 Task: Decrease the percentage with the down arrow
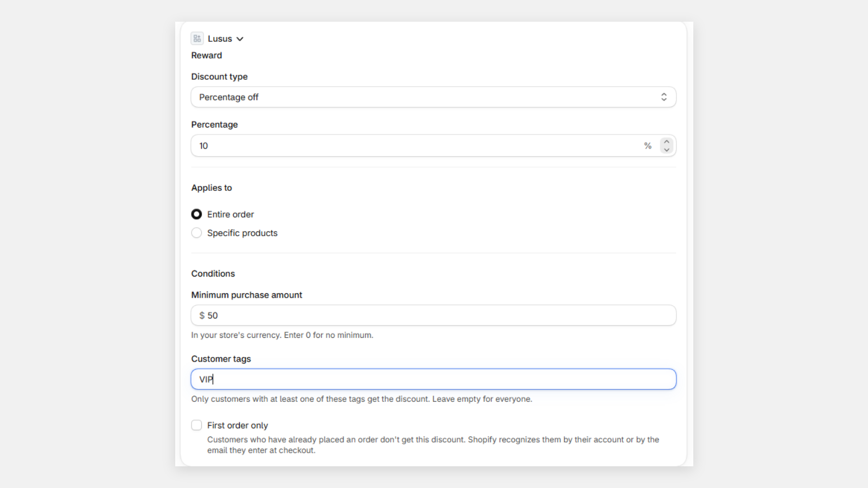(667, 150)
